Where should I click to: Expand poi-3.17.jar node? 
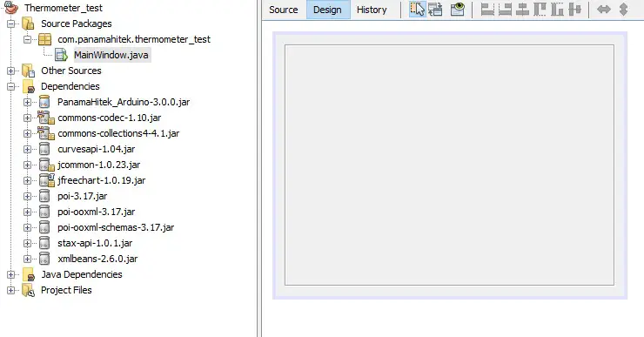pos(27,196)
